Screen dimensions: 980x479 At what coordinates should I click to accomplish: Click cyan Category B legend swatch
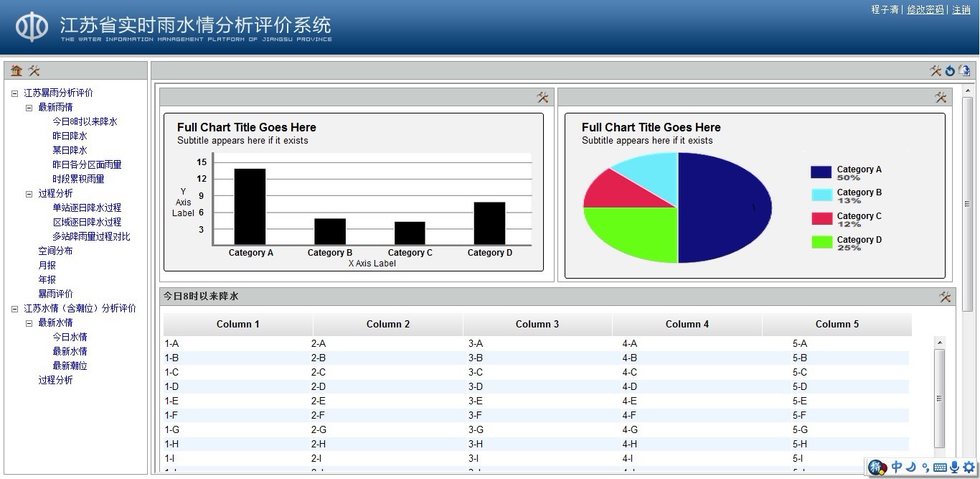(821, 195)
